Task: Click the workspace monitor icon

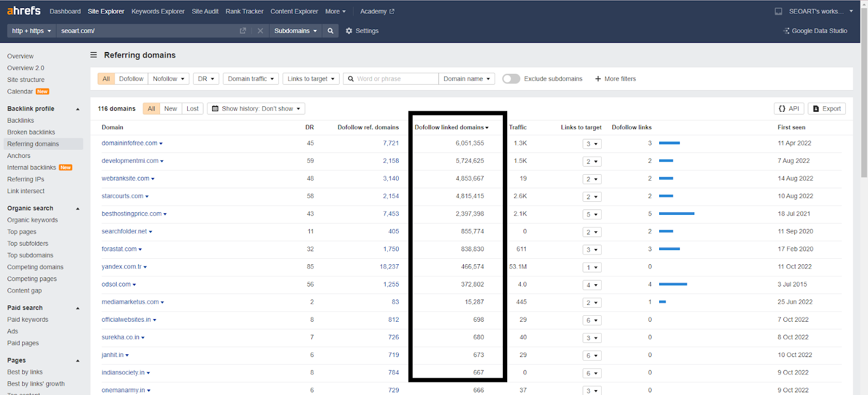Action: click(778, 11)
